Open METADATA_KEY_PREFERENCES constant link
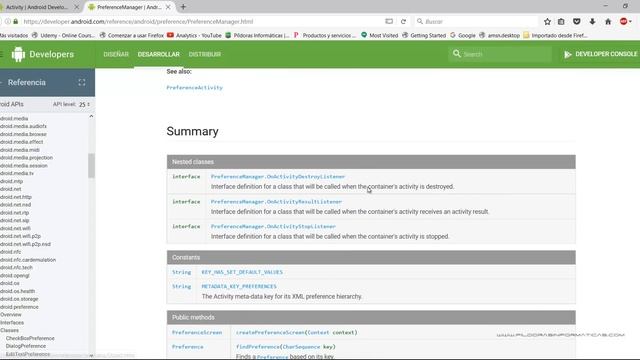 (239, 286)
